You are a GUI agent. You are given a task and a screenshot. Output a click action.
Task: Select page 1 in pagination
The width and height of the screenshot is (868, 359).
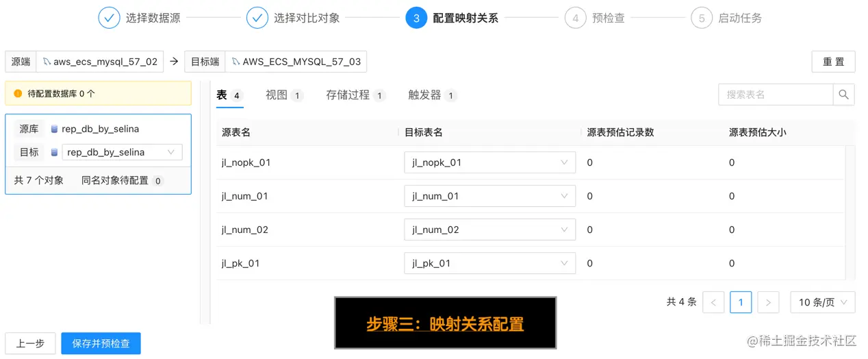click(741, 302)
